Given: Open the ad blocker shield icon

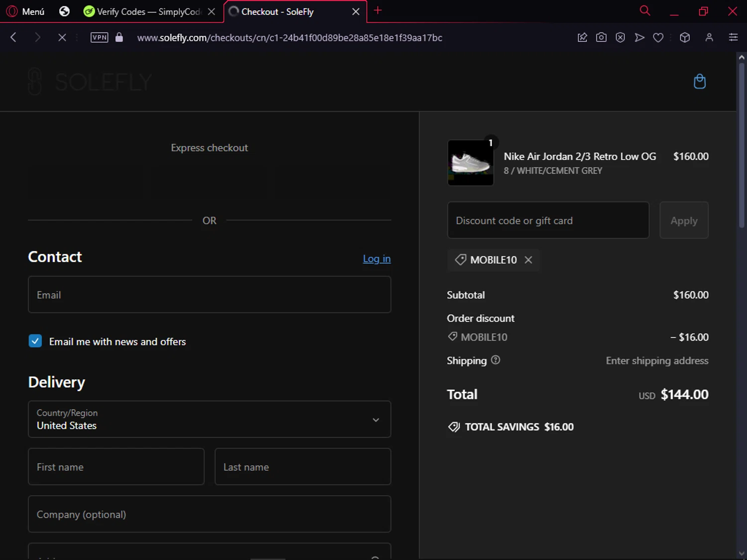Looking at the screenshot, I should pyautogui.click(x=620, y=37).
